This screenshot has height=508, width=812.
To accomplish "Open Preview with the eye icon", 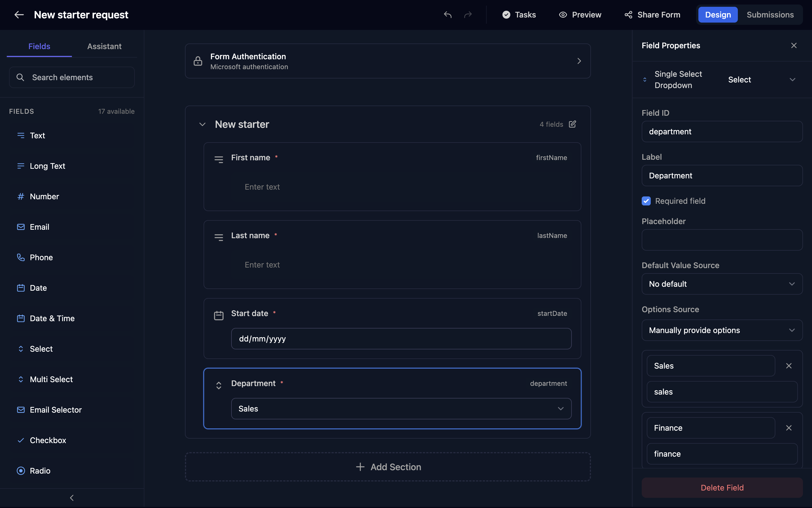I will point(580,15).
